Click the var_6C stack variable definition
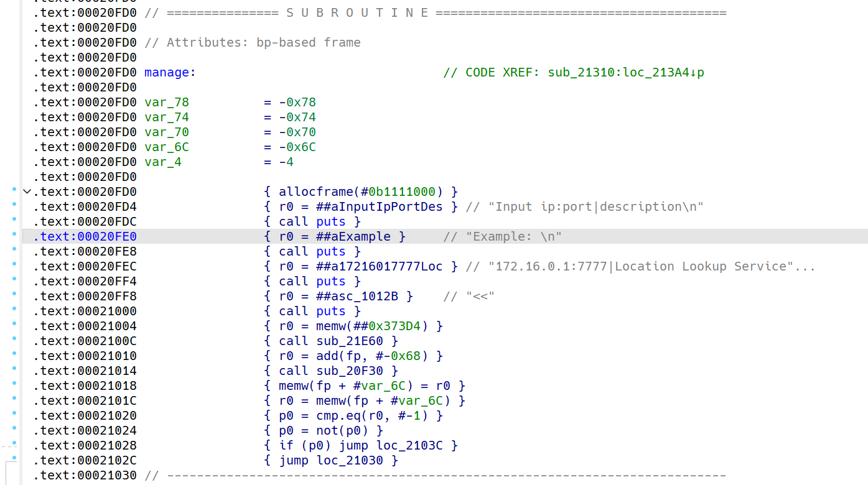The height and width of the screenshot is (485, 868). 167,147
